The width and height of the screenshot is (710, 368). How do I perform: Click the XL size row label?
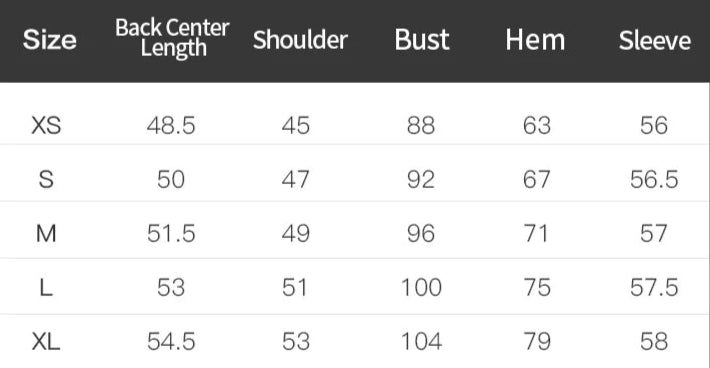(x=46, y=341)
